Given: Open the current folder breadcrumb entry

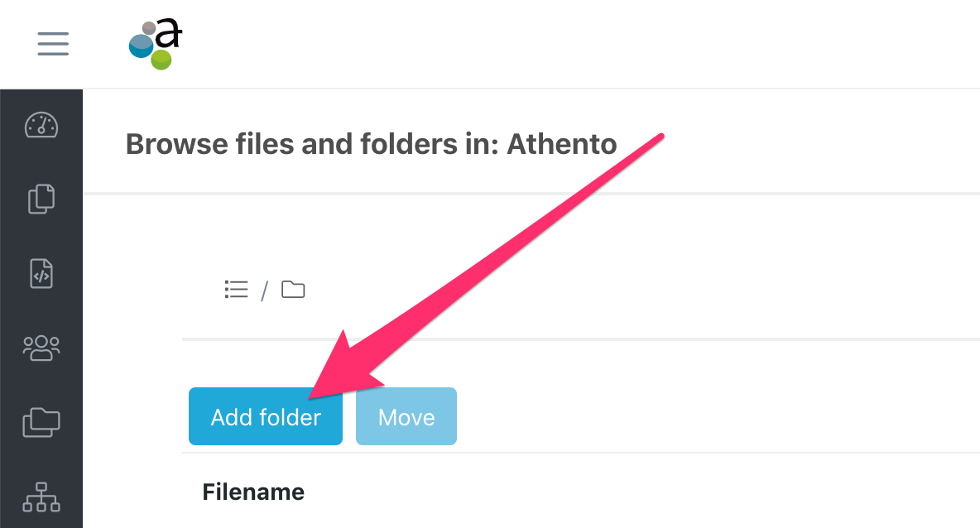Looking at the screenshot, I should (292, 289).
